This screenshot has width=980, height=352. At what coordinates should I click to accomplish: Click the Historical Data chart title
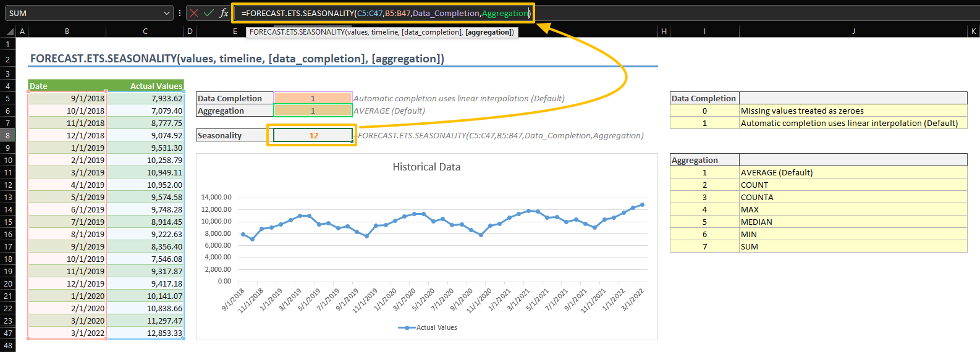tap(426, 167)
